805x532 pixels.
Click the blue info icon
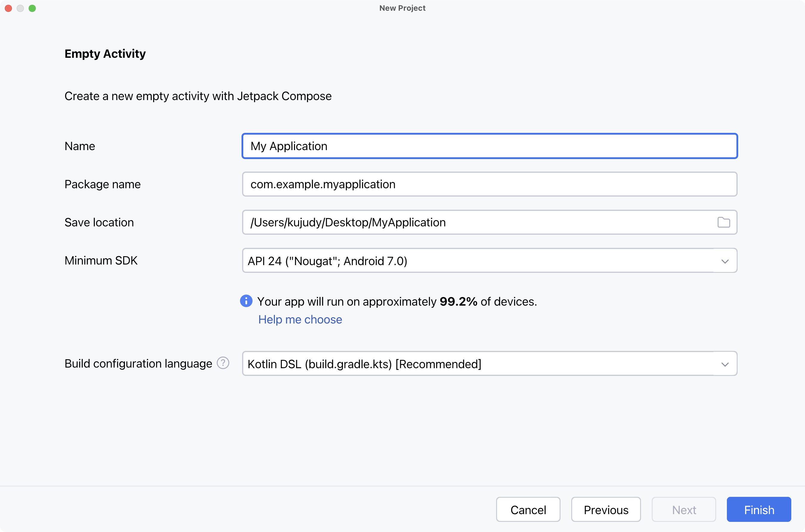246,301
